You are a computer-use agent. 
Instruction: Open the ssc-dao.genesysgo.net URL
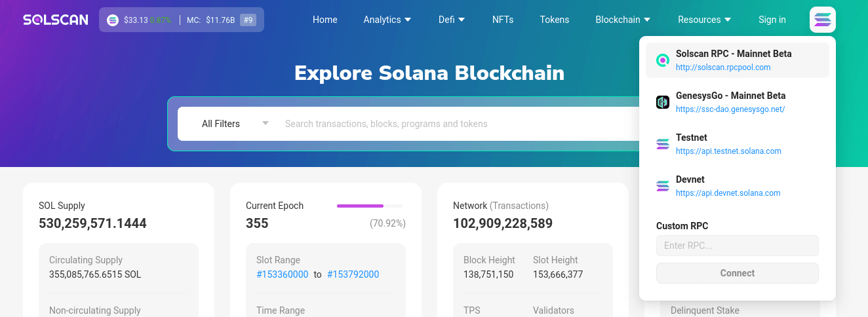pos(730,109)
